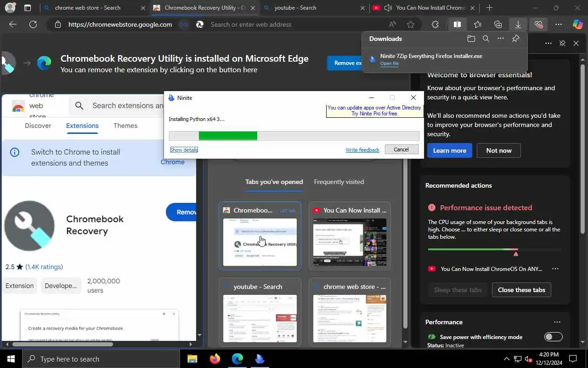Viewport: 588px width, 368px height.
Task: Click Close these tabs button
Action: pos(521,290)
